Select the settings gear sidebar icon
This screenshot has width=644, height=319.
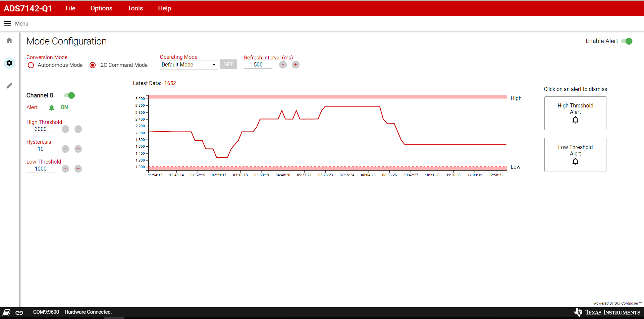tap(9, 63)
